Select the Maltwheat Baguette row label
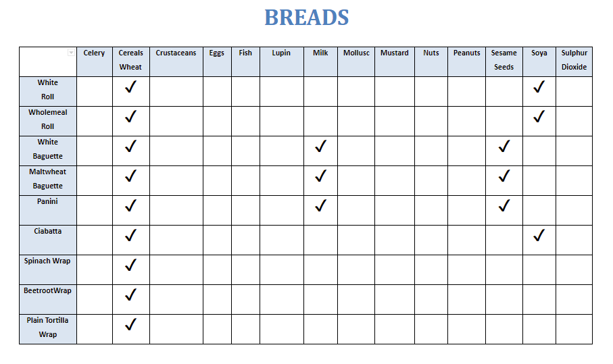The width and height of the screenshot is (613, 364). [48, 180]
